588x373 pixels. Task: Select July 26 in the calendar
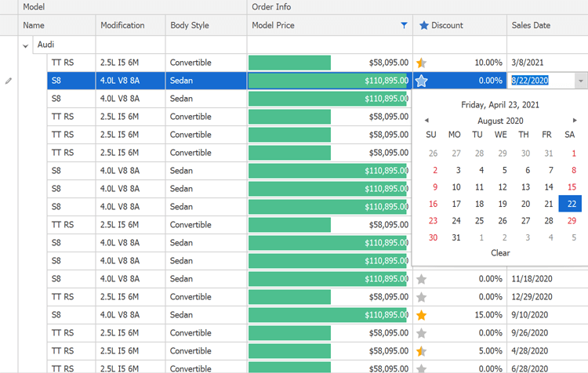[431, 154]
